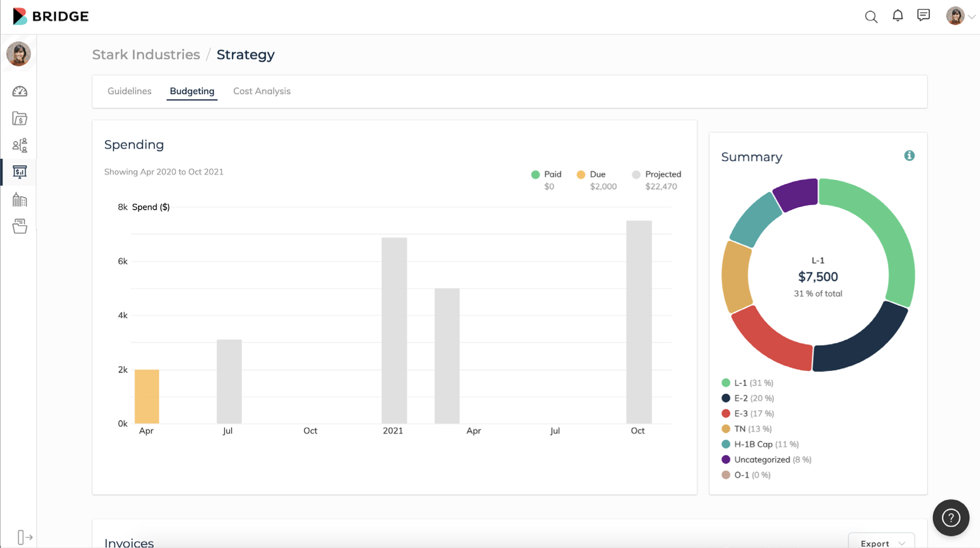Select the People management icon in sidebar

coord(19,145)
